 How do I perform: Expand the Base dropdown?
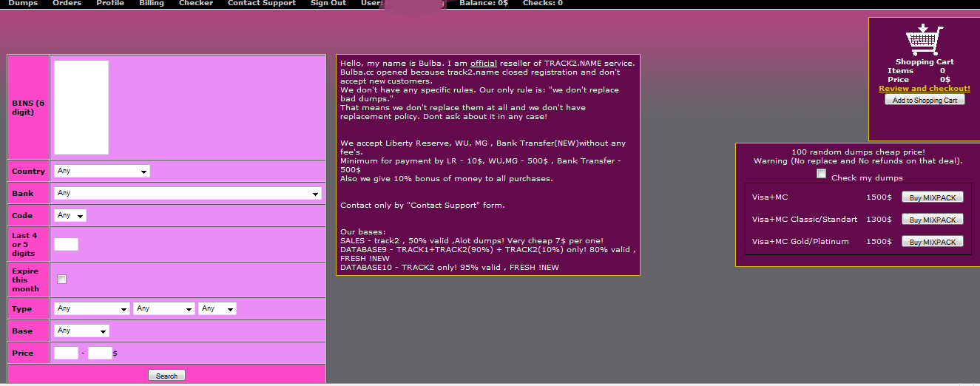pos(81,331)
